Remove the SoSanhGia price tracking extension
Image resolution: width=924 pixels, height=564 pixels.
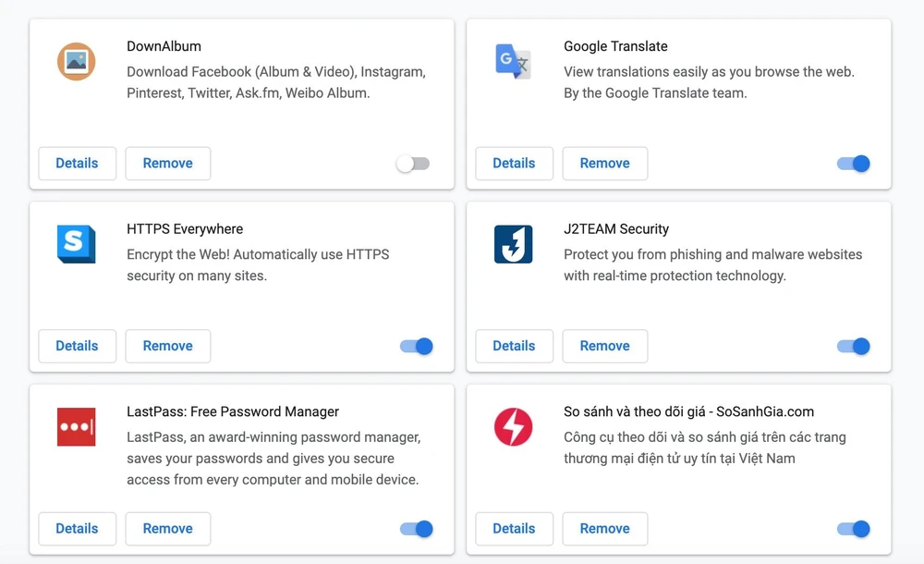tap(604, 529)
